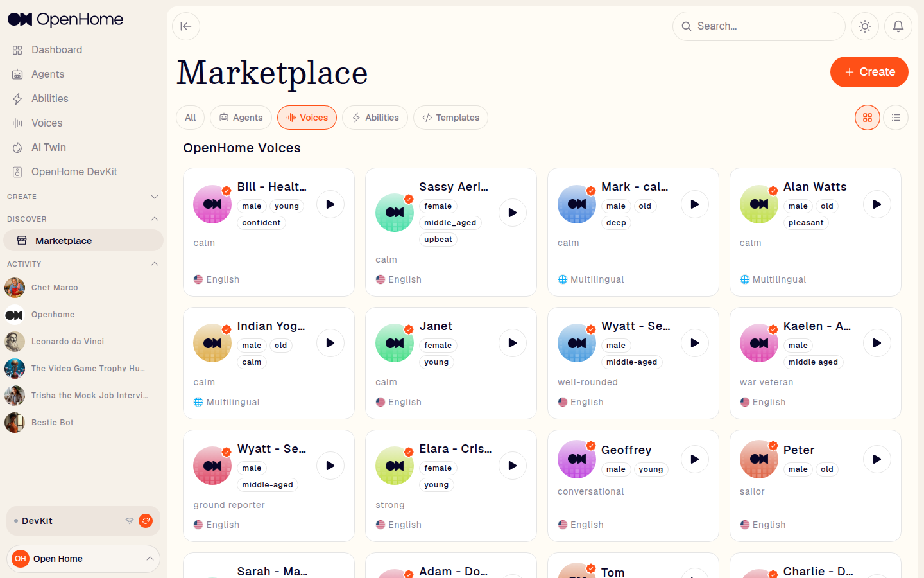This screenshot has height=578, width=924.
Task: Click the Search input field
Action: 758,26
